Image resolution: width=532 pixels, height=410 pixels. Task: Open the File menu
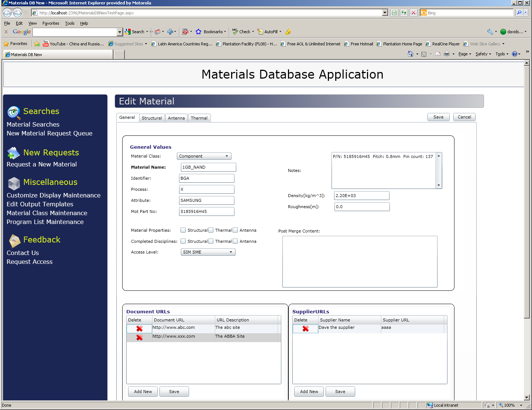pos(7,23)
